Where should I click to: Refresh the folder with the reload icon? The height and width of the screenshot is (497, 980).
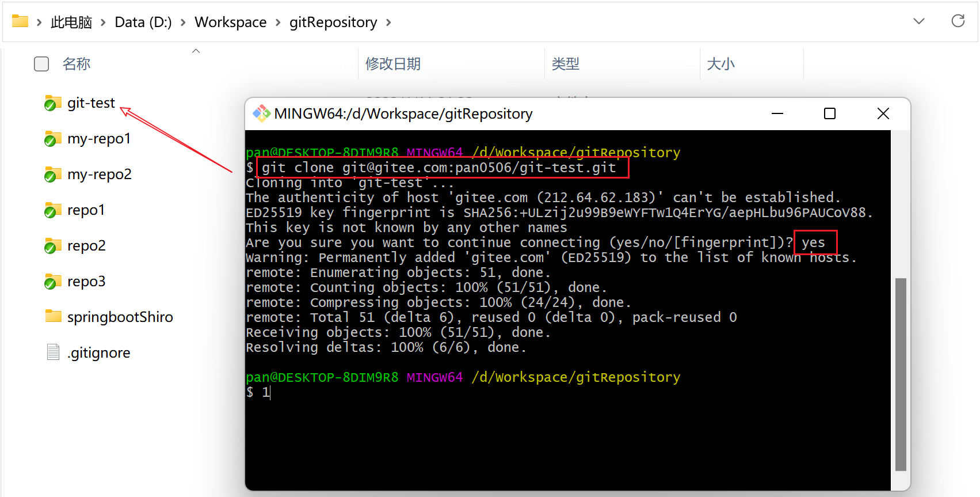tap(958, 21)
